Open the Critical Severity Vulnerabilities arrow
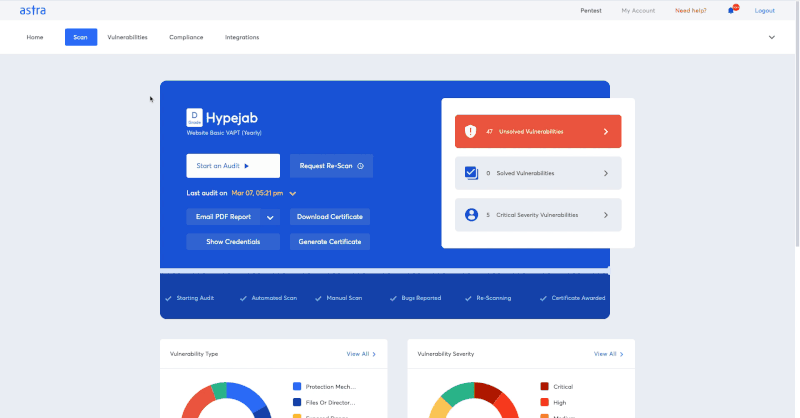 [x=606, y=215]
